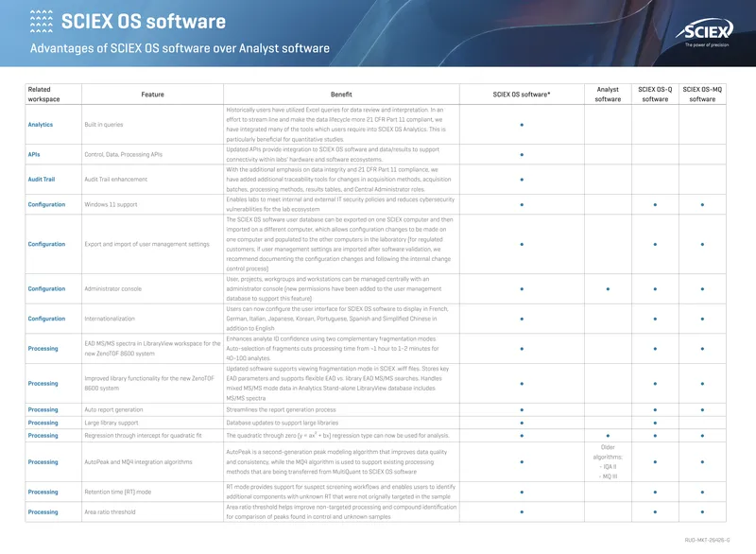The image size is (756, 554).
Task: Click the 'quadratic through zero' regression benefit text
Action: [338, 436]
